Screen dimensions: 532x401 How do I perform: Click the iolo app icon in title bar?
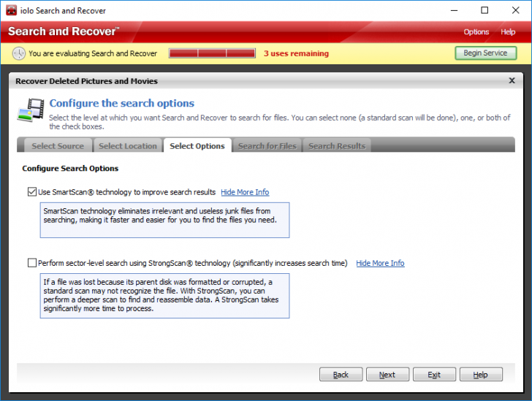click(x=11, y=10)
